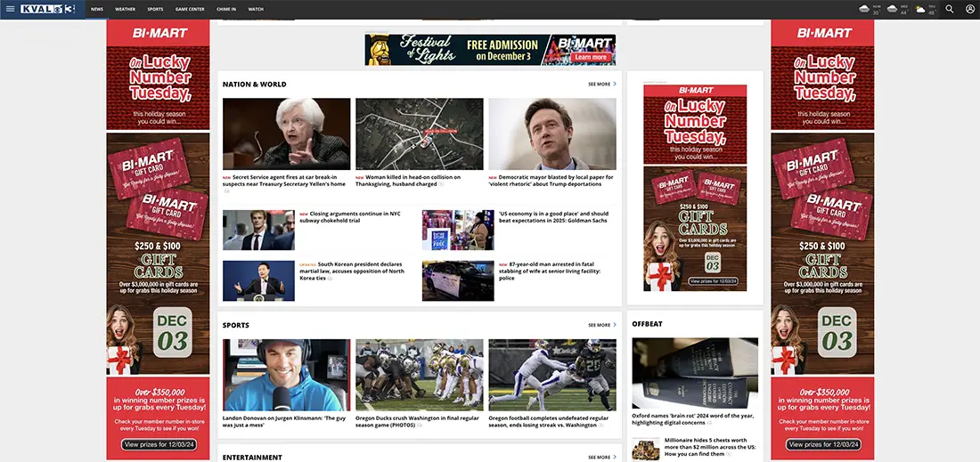Image resolution: width=980 pixels, height=462 pixels.
Task: Click the NOW weather cloud icon
Action: [x=864, y=9]
